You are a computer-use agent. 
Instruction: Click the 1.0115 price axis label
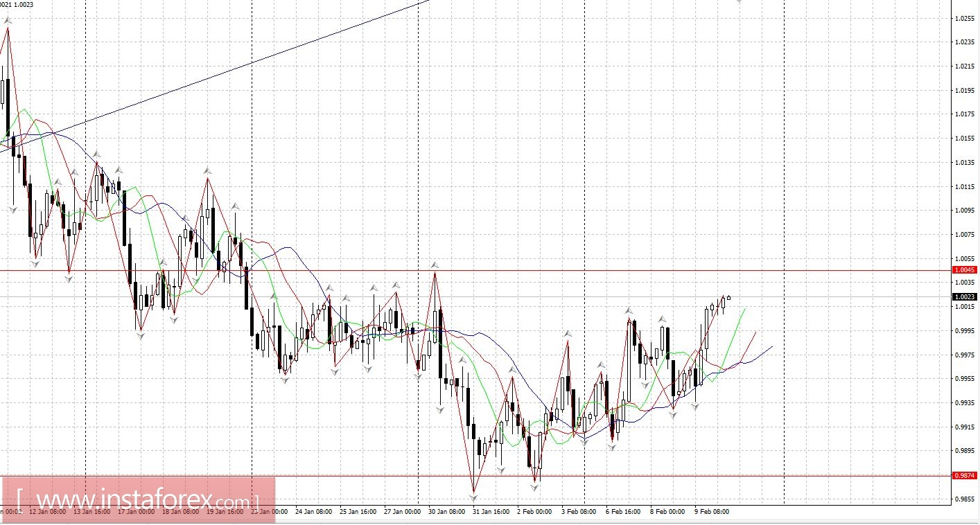pos(964,187)
